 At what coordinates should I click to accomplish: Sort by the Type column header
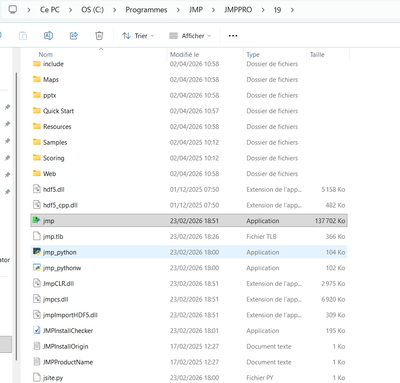pos(253,54)
